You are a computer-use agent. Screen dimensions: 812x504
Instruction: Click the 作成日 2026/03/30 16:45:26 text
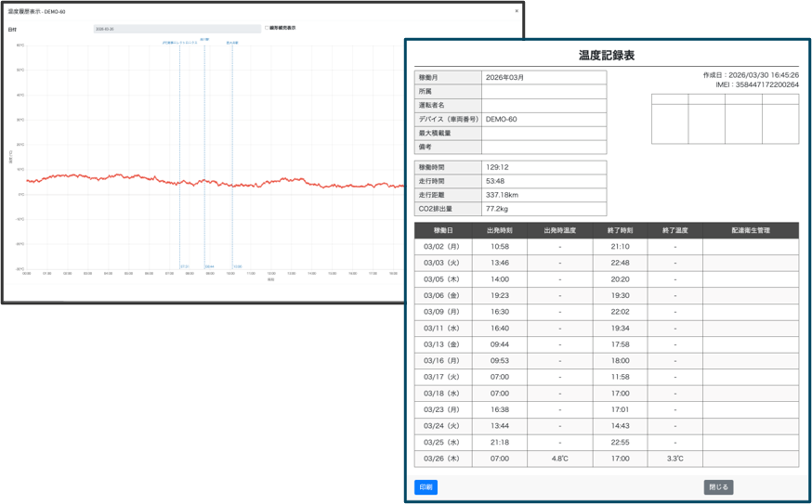(751, 75)
